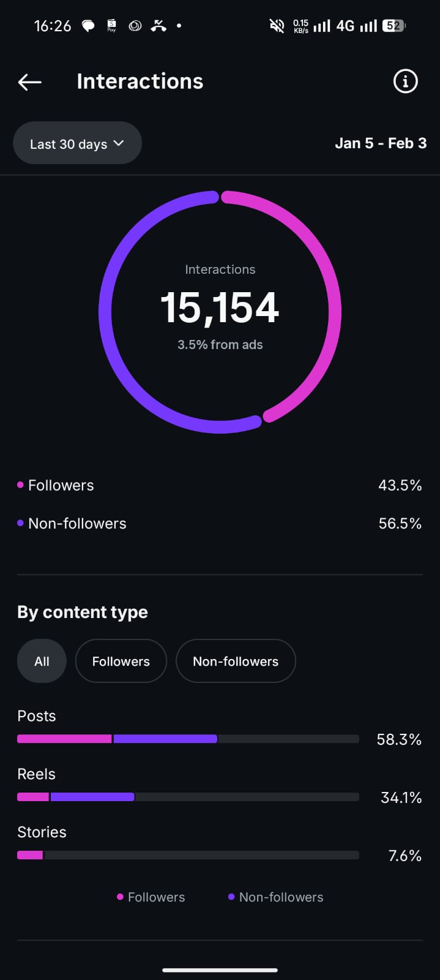
Task: Tap the 15,154 interactions total
Action: coord(220,307)
